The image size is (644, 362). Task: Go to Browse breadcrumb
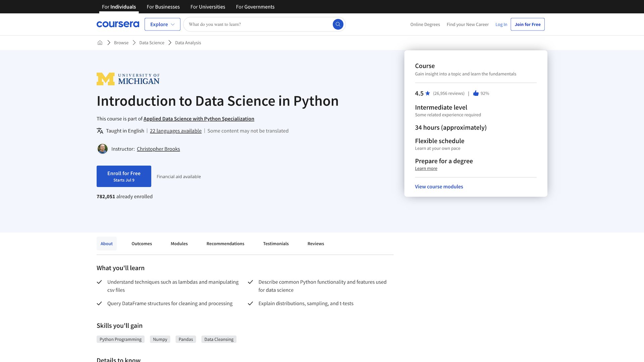click(121, 43)
